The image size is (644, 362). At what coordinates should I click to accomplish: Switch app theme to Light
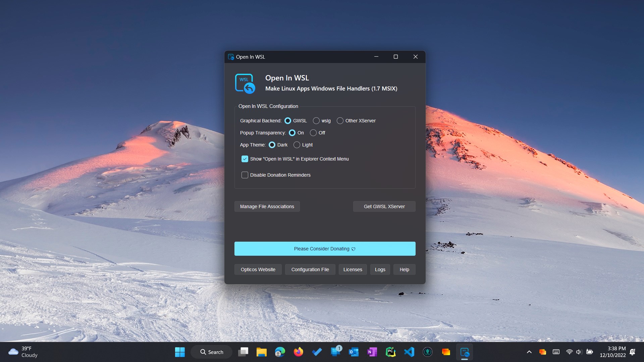coord(297,145)
